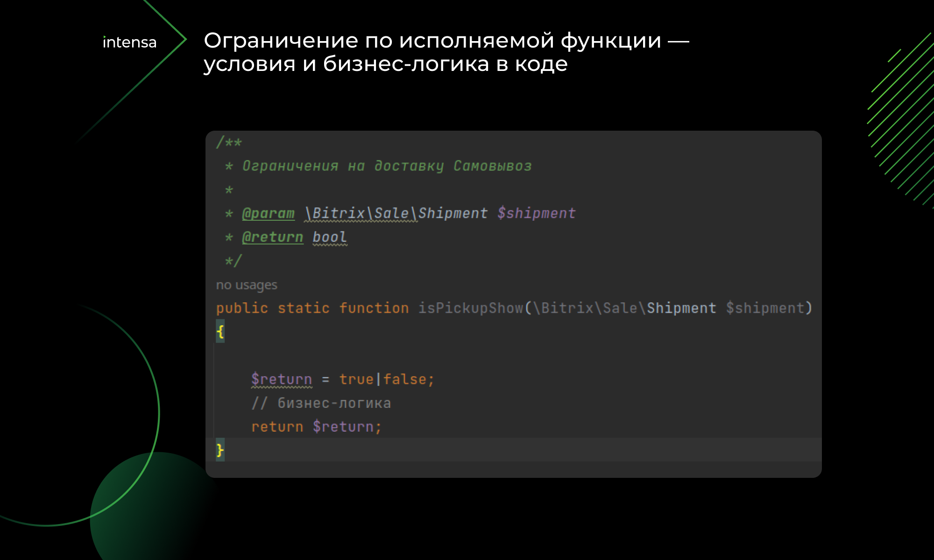Click the 'false' keyword
Screen dimensions: 934x560
click(404, 379)
